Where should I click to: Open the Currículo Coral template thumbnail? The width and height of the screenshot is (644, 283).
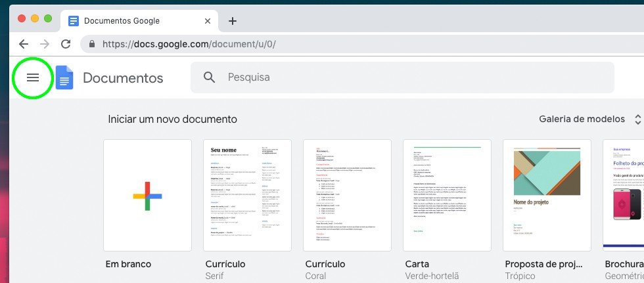[x=347, y=195]
